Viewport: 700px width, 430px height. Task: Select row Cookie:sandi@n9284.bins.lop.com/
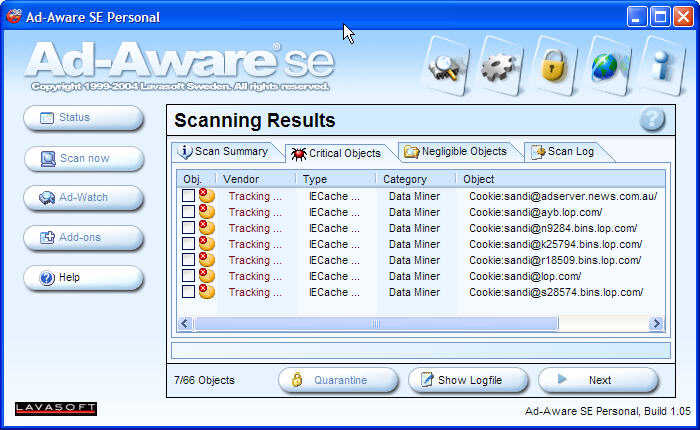coord(421,228)
